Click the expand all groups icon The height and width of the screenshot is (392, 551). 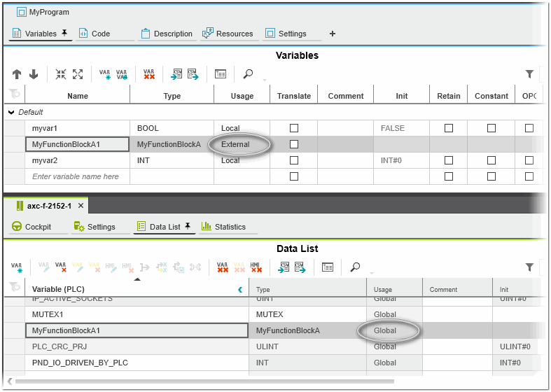click(x=78, y=74)
